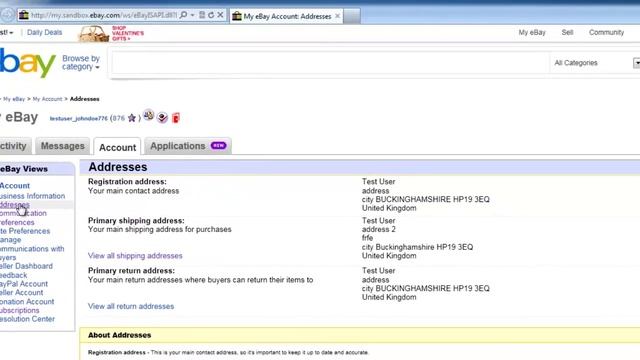The image size is (640, 360).
Task: Click the Primary return address: label
Action: pyautogui.click(x=131, y=271)
